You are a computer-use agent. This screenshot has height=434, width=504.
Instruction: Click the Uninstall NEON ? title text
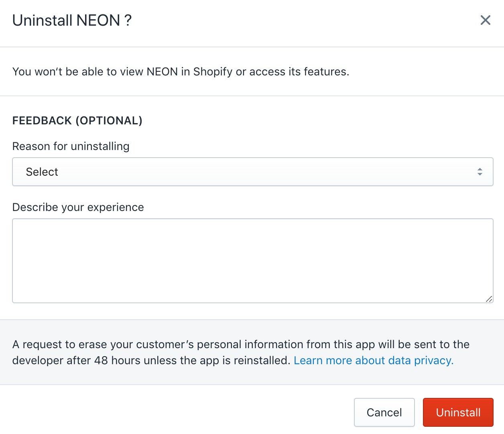(x=72, y=20)
